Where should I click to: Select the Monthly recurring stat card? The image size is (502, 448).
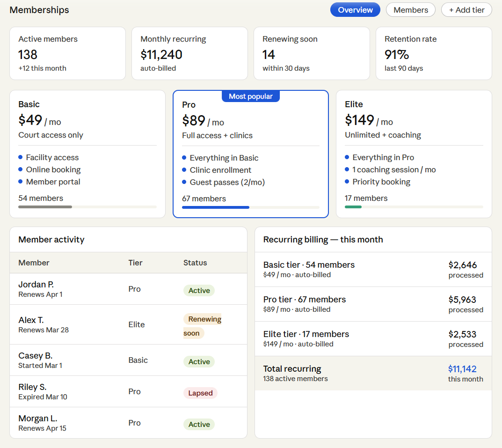[x=189, y=53]
